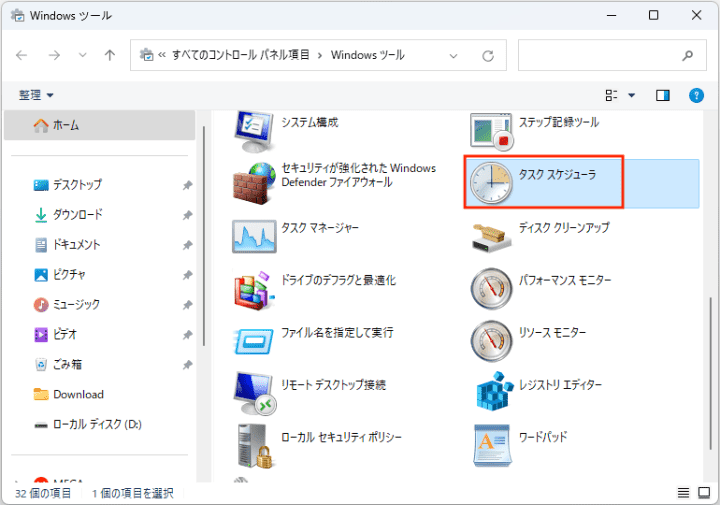Screen dimensions: 720x505
Task: Go forward with the right arrow
Action: (x=54, y=56)
